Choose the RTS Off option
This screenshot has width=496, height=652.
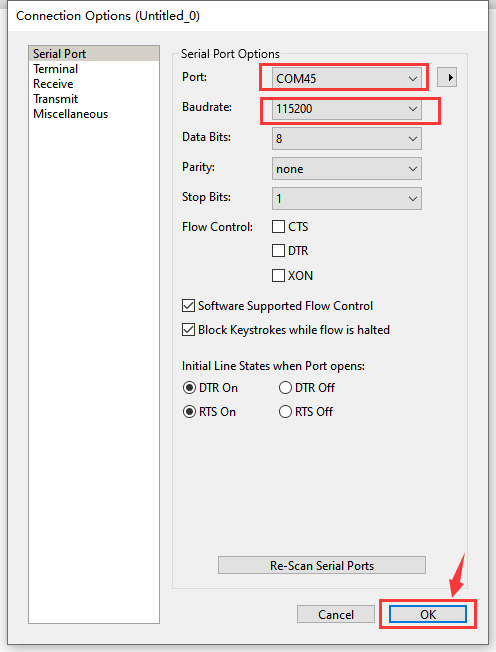click(x=285, y=412)
